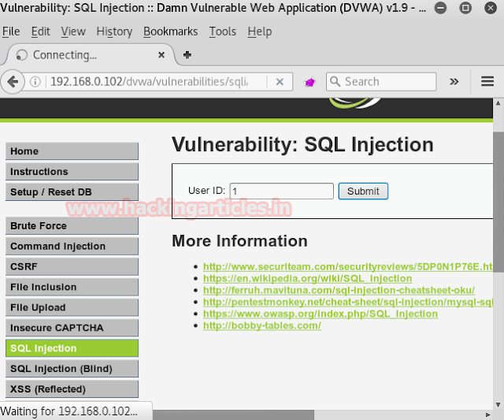Submit the User ID form

pyautogui.click(x=363, y=191)
